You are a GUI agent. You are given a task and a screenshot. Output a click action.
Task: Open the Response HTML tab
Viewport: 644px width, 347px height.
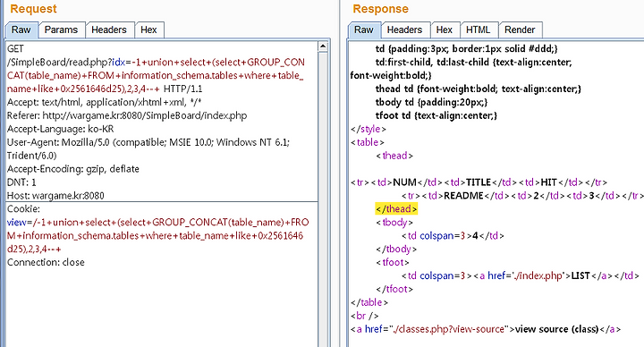click(478, 30)
